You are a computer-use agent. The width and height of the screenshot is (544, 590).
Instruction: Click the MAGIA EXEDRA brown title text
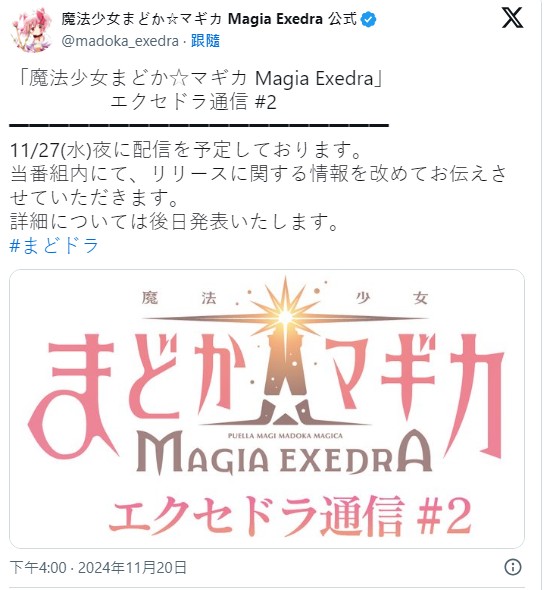click(x=284, y=453)
